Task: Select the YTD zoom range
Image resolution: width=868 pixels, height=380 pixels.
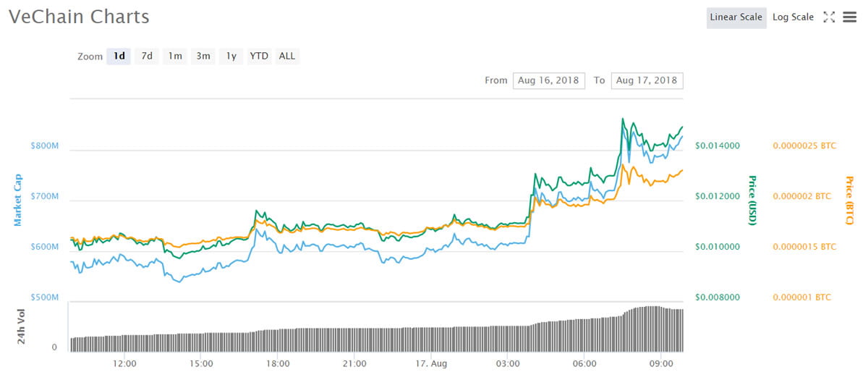Action: 259,56
